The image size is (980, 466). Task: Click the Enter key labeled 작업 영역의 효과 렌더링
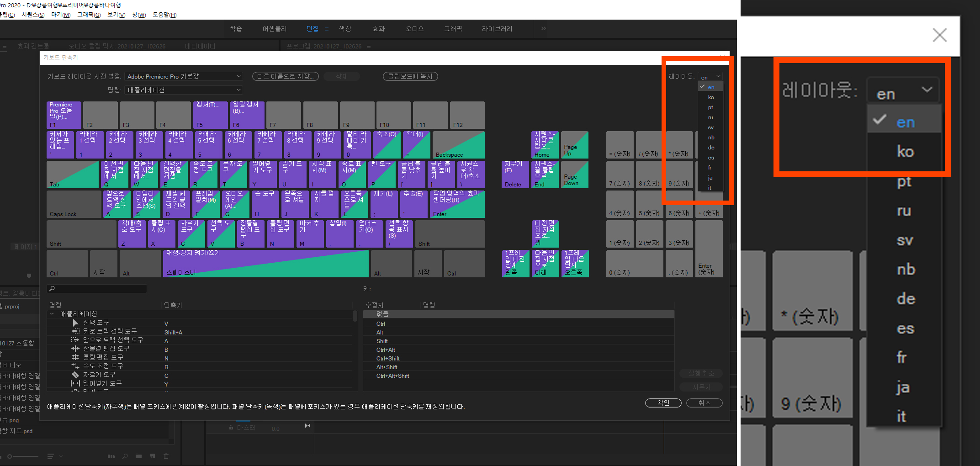pos(457,204)
